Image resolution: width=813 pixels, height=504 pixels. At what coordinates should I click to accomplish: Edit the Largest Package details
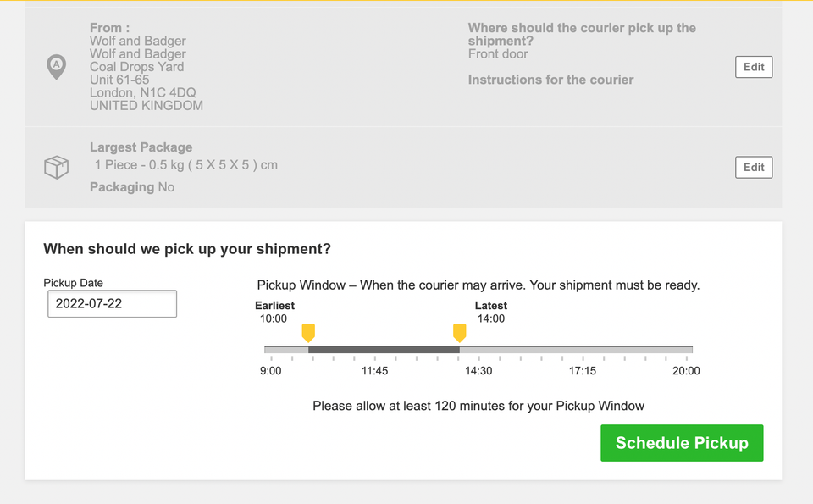[x=753, y=167]
